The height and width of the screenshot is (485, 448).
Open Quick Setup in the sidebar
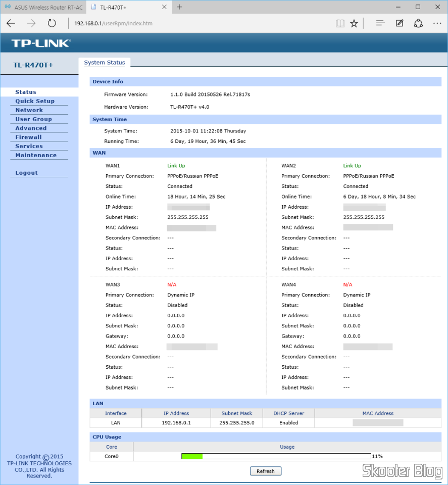tap(35, 101)
